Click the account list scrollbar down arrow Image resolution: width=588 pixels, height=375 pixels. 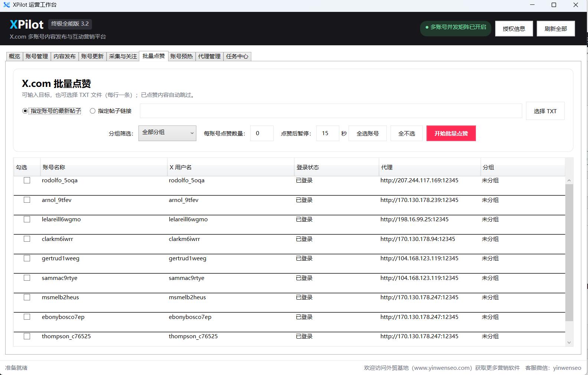(x=569, y=343)
